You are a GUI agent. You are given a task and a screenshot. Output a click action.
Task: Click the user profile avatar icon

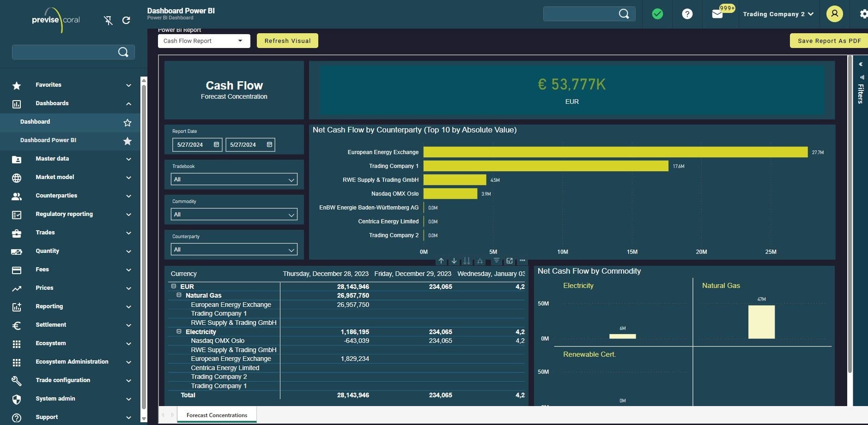(x=834, y=14)
